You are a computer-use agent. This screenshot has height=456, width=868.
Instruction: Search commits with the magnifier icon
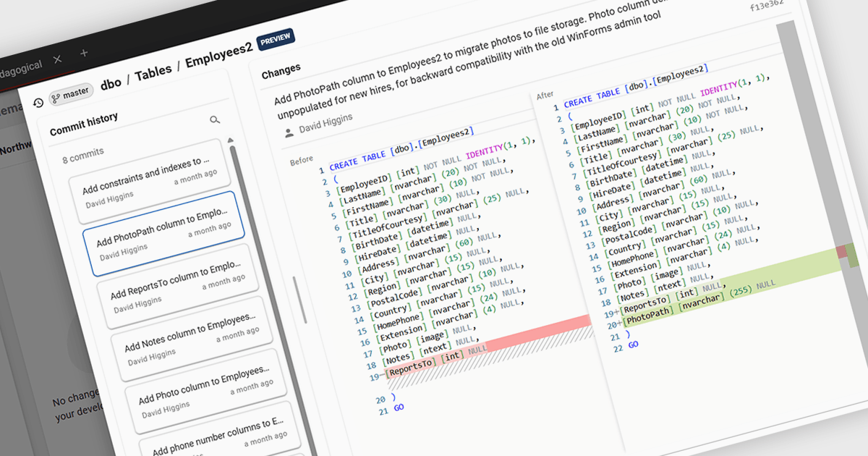[215, 120]
